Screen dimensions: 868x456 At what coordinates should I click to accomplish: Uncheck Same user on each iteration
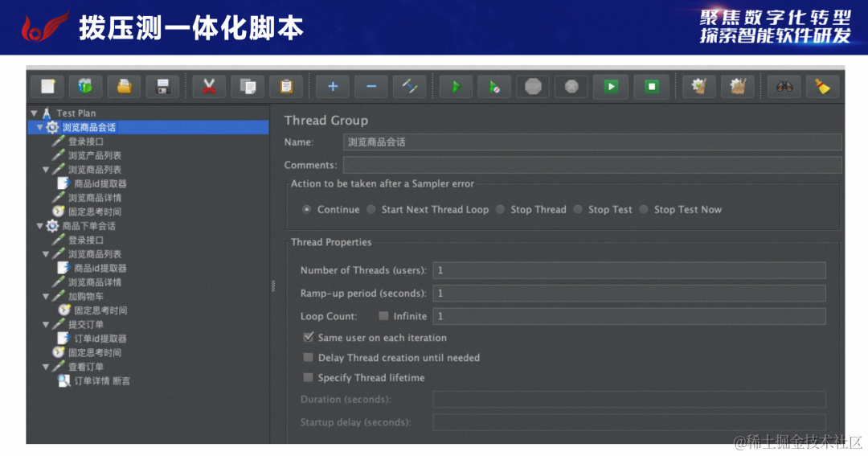(x=309, y=337)
